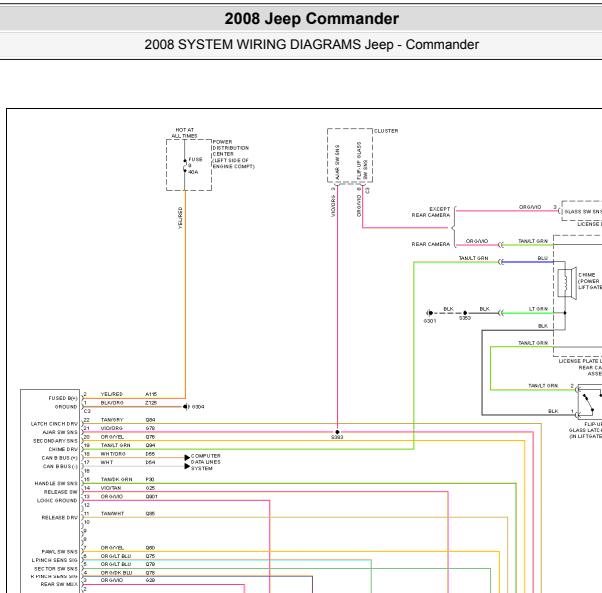Click the 'PAWL SW SNS' pin label
602x593 pixels.
pos(60,552)
